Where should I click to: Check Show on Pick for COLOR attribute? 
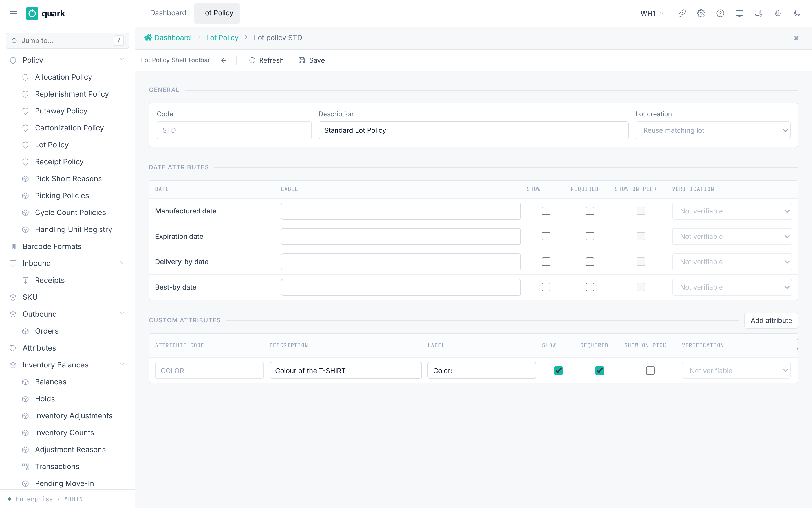pyautogui.click(x=650, y=371)
